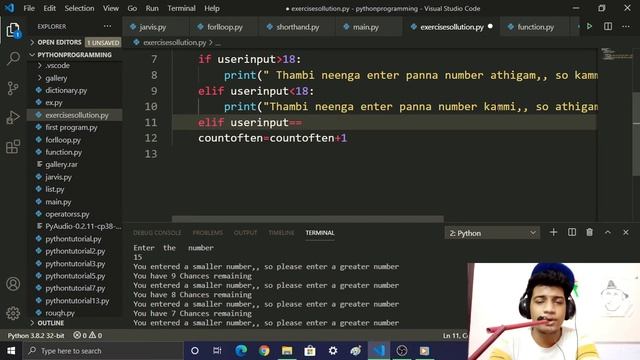Select the TERMINAL panel tab

[320, 233]
